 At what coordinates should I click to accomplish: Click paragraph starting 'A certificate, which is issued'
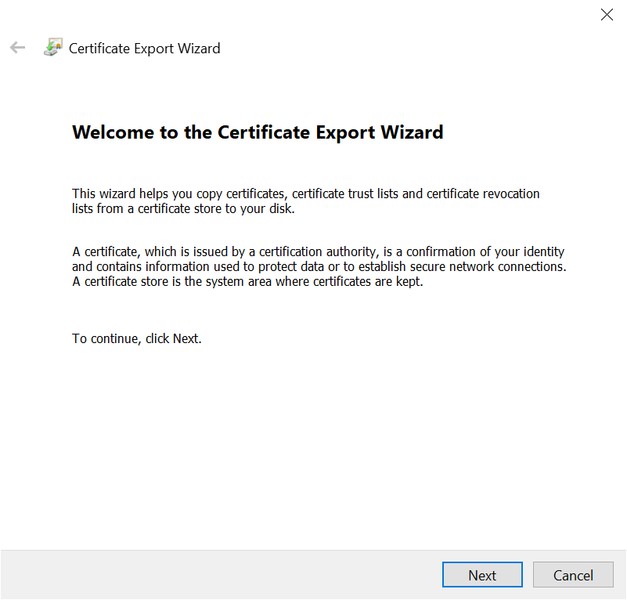click(x=319, y=266)
